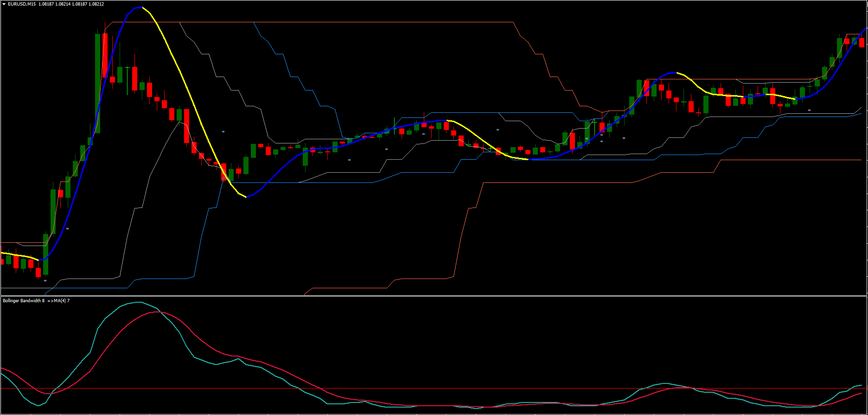Select the yellow curve segment at chart's far left
868x415 pixels.
coord(19,255)
